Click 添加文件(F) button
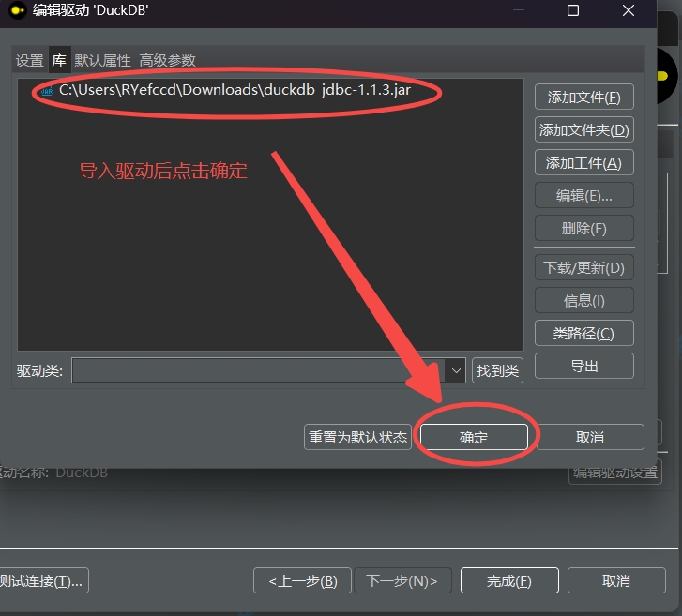682x616 pixels. click(583, 97)
